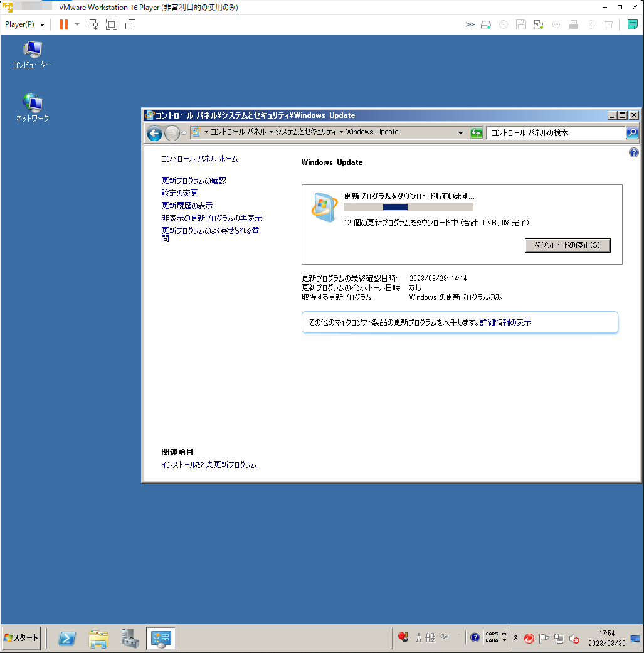This screenshot has width=644, height=653.
Task: Open the address bar history dropdown
Action: 460,133
